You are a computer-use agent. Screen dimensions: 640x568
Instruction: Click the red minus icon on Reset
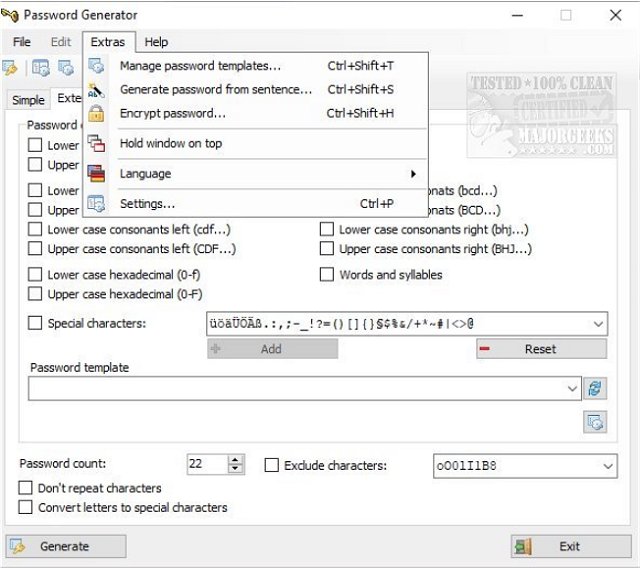point(484,349)
